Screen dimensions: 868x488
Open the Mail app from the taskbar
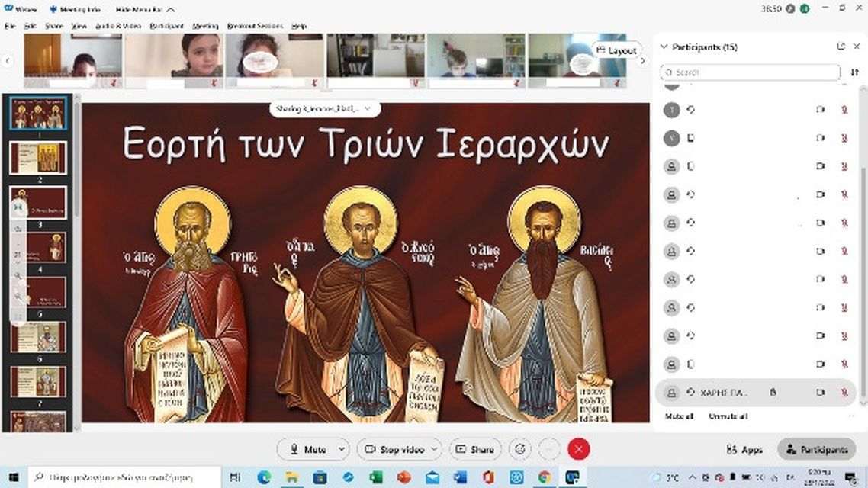(432, 477)
